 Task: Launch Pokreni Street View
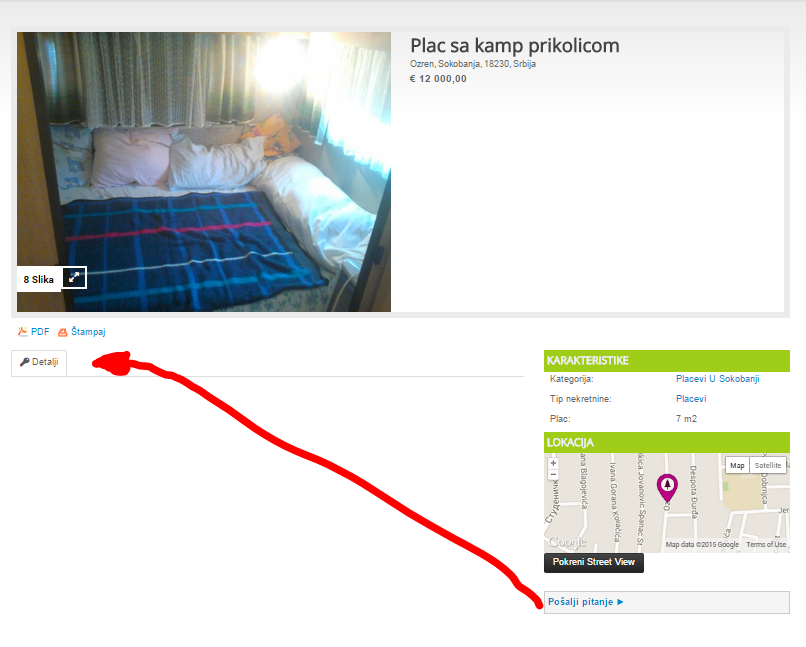pyautogui.click(x=594, y=562)
